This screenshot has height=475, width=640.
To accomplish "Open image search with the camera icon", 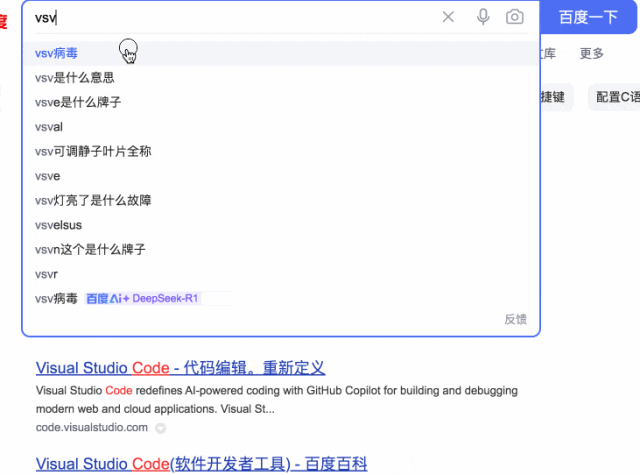I will click(x=515, y=17).
